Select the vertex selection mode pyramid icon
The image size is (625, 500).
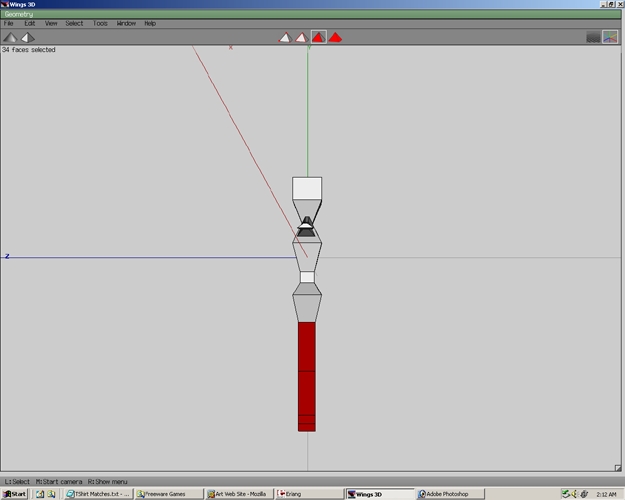285,37
